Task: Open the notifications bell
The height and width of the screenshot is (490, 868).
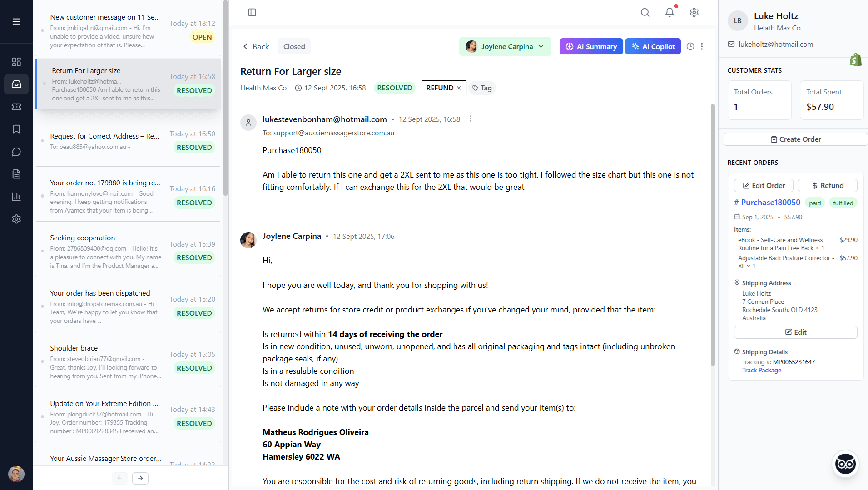Action: tap(670, 12)
